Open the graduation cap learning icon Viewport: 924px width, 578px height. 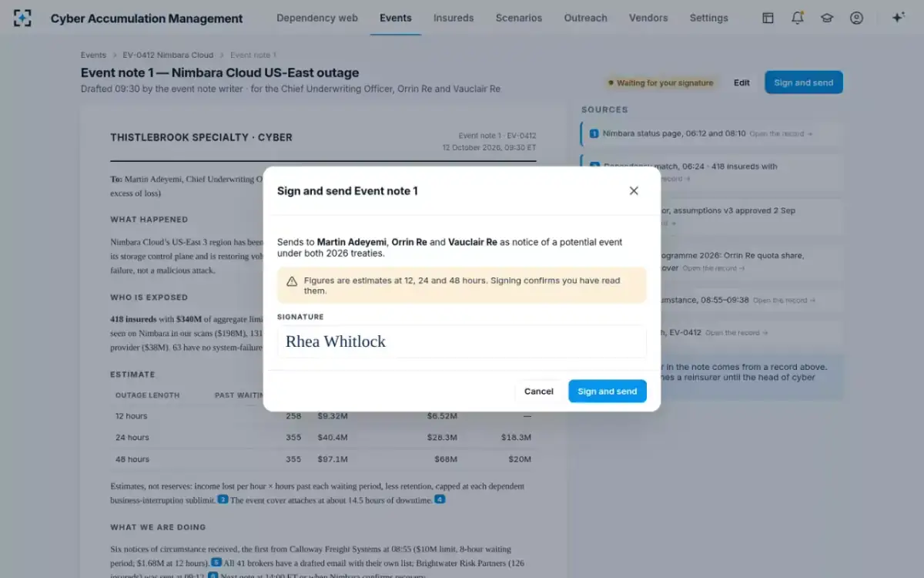(827, 18)
